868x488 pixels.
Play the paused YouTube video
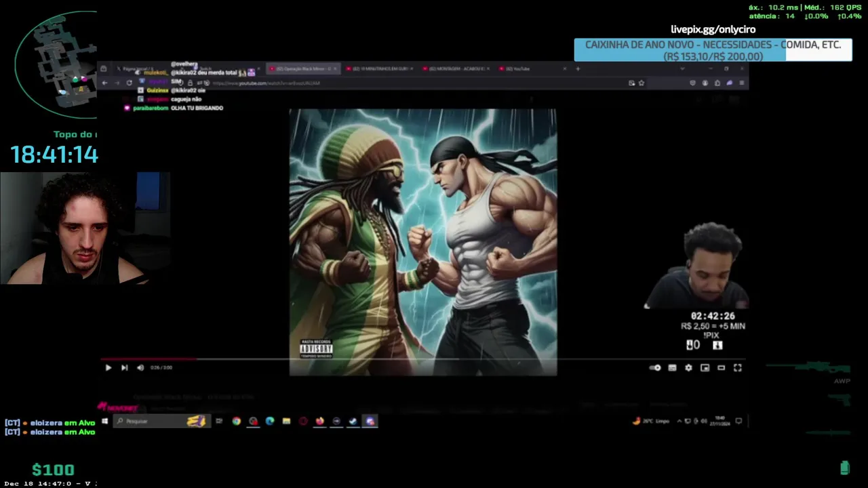pos(108,367)
